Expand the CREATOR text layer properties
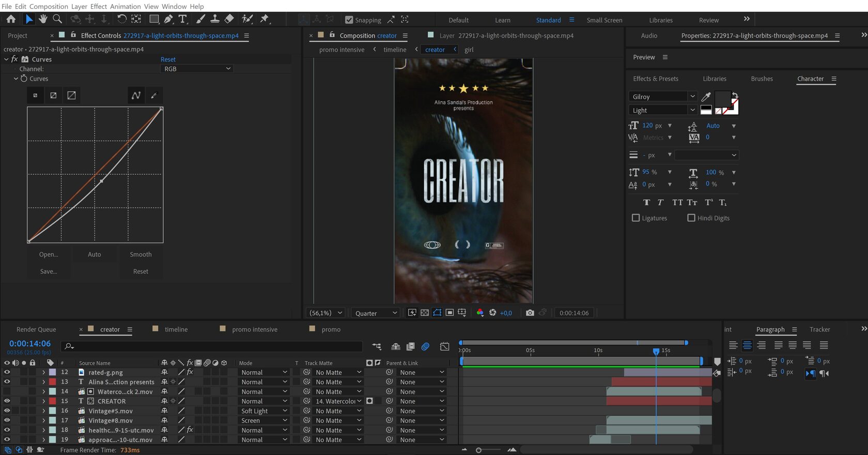The height and width of the screenshot is (455, 868). [43, 401]
